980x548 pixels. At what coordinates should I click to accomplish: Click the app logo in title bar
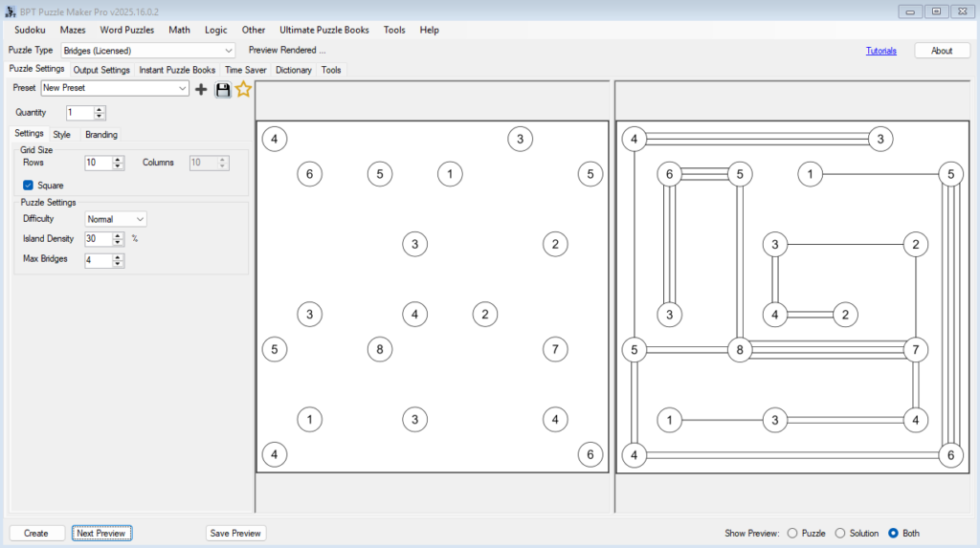11,11
